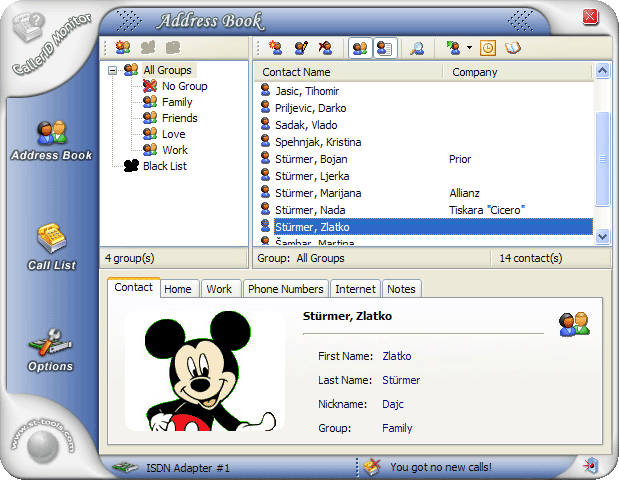Select contact Jasic, Tihomir

[307, 91]
